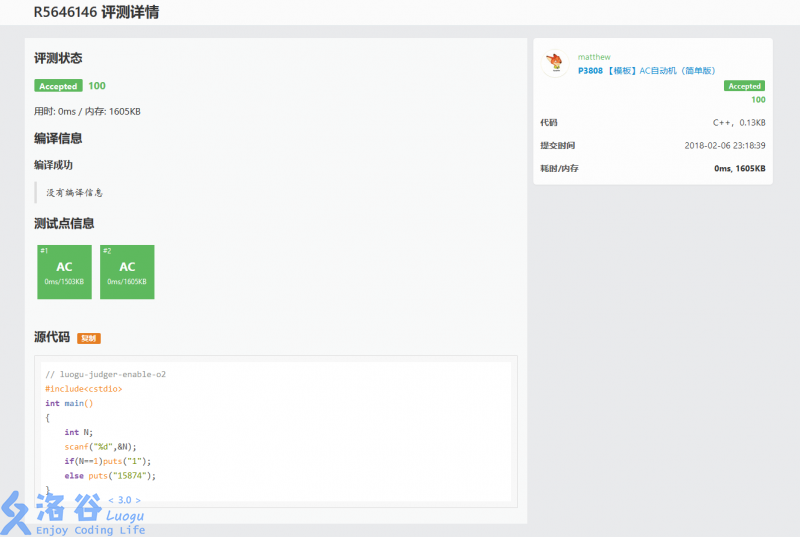The image size is (800, 537).
Task: Click score 100 in the submission card
Action: click(758, 100)
